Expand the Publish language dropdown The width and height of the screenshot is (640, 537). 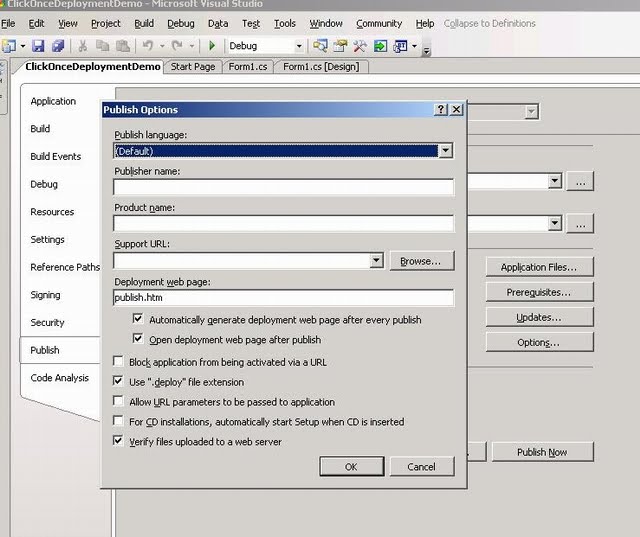pos(445,151)
